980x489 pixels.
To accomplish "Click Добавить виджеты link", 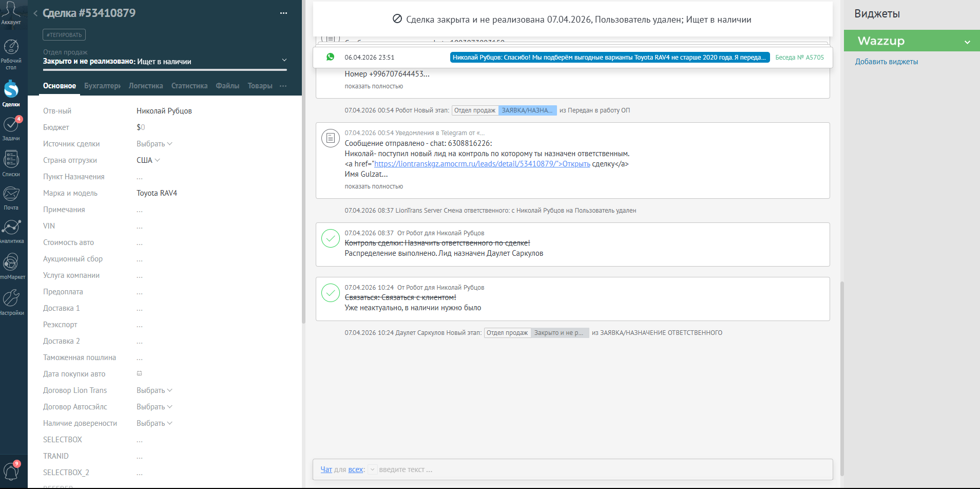I will [x=886, y=62].
